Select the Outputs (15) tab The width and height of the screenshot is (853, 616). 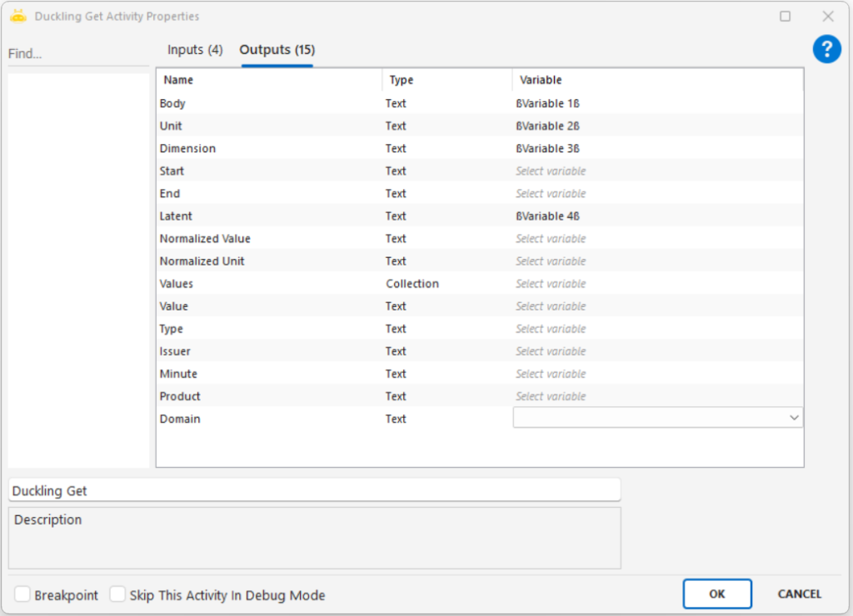pos(277,50)
